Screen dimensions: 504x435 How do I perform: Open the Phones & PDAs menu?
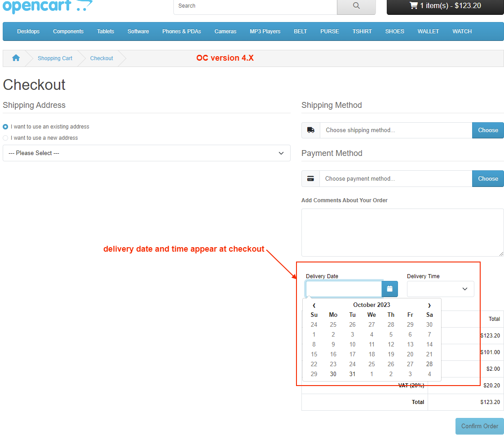(x=181, y=31)
